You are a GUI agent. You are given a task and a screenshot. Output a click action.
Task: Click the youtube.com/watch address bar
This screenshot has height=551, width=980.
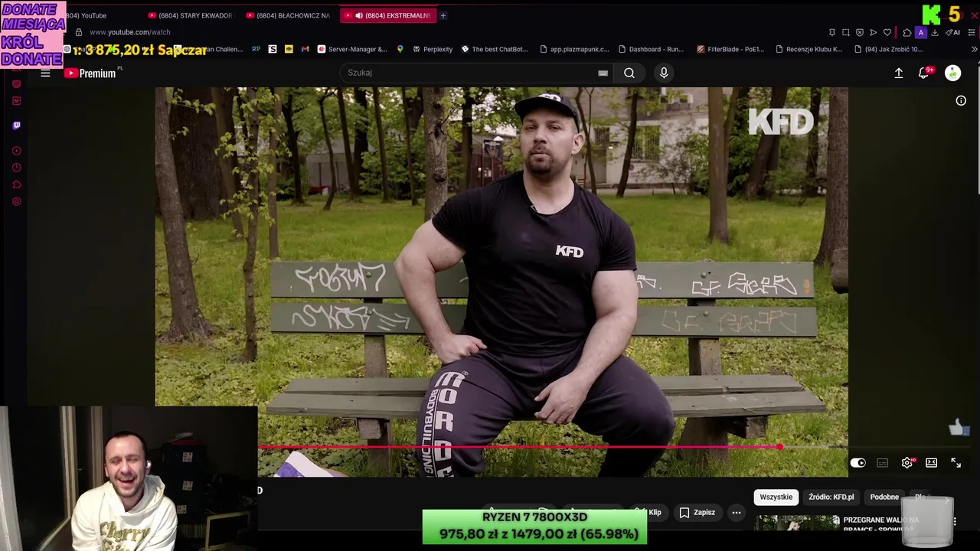(x=129, y=32)
